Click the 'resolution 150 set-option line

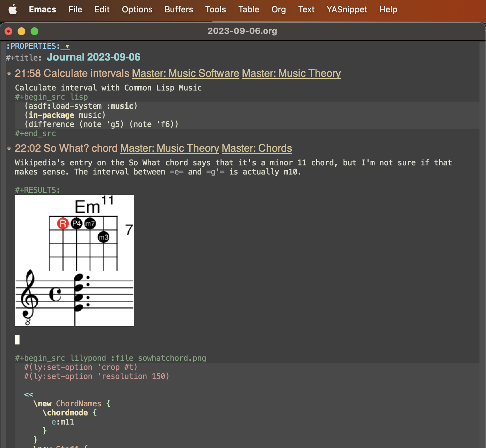pos(97,376)
